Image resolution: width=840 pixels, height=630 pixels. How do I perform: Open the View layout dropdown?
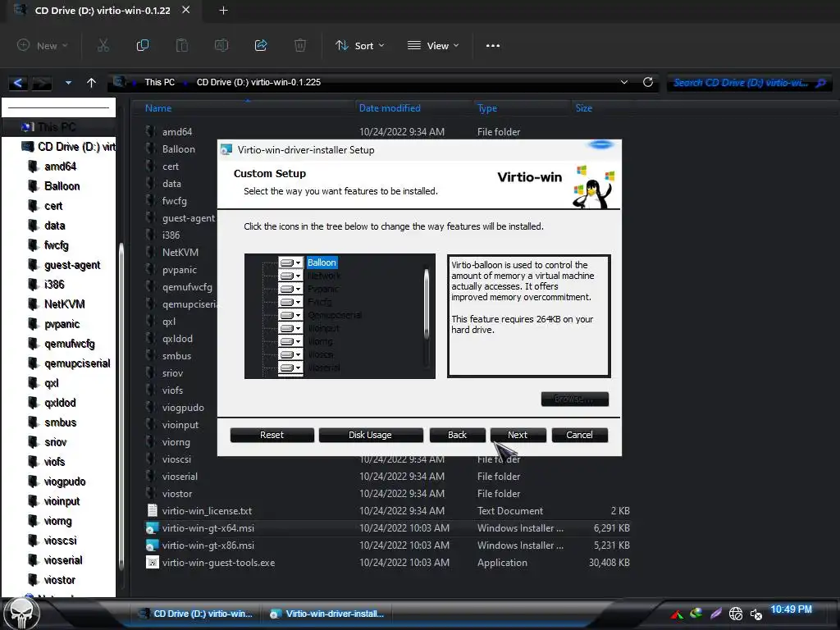tap(433, 46)
